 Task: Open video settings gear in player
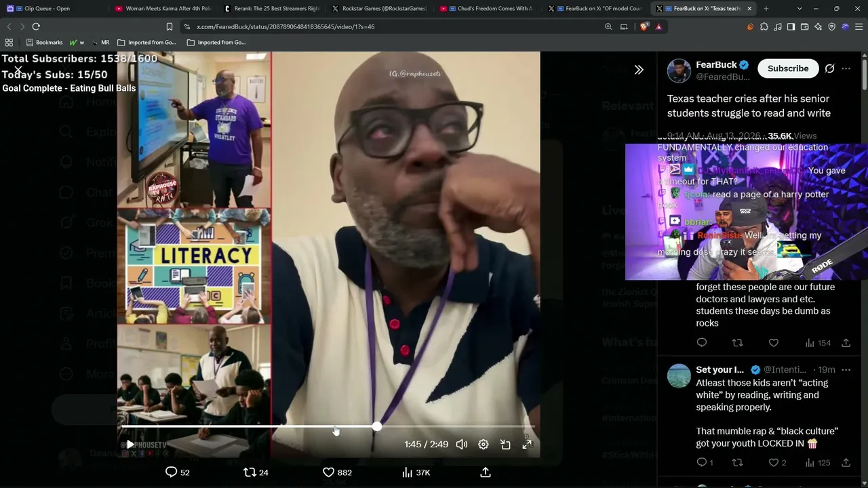pos(483,445)
